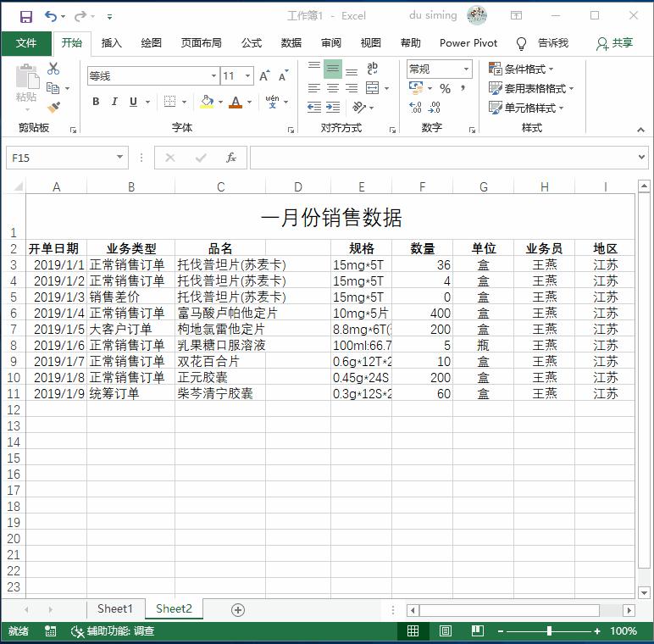Toggle Underline formatting
Screen dimensions: 654x644
tap(133, 102)
